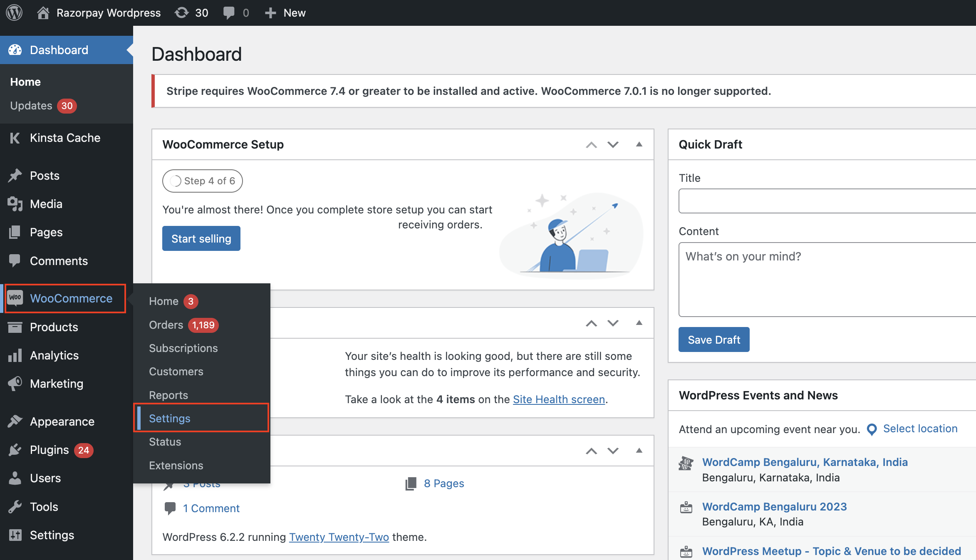Click the plus New icon in admin bar
Screen dimensions: 976x560
pyautogui.click(x=270, y=13)
